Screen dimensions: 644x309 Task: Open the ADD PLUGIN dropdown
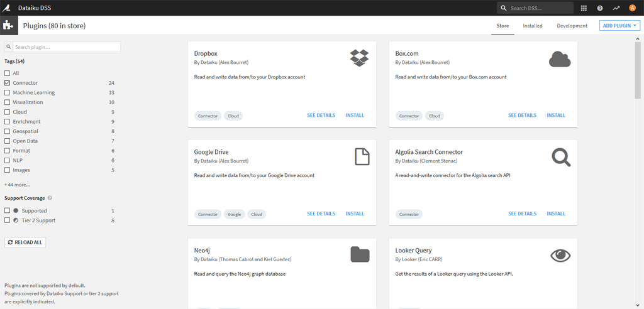tap(619, 26)
